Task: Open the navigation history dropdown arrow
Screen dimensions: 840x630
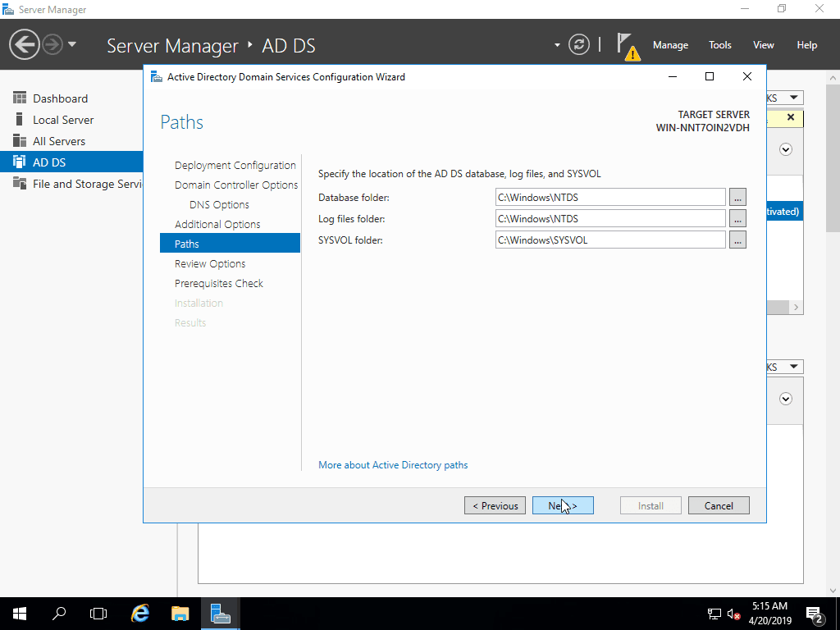Action: (x=72, y=44)
